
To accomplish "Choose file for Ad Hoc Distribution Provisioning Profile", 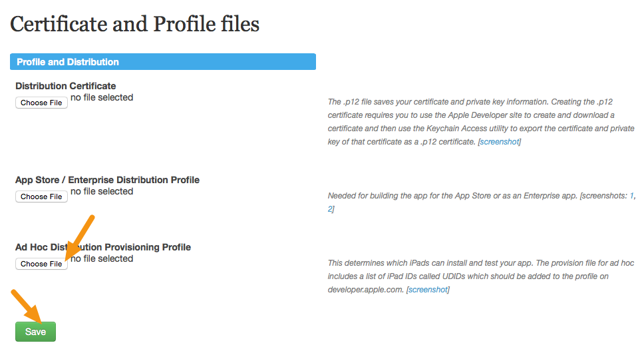I will click(x=41, y=264).
